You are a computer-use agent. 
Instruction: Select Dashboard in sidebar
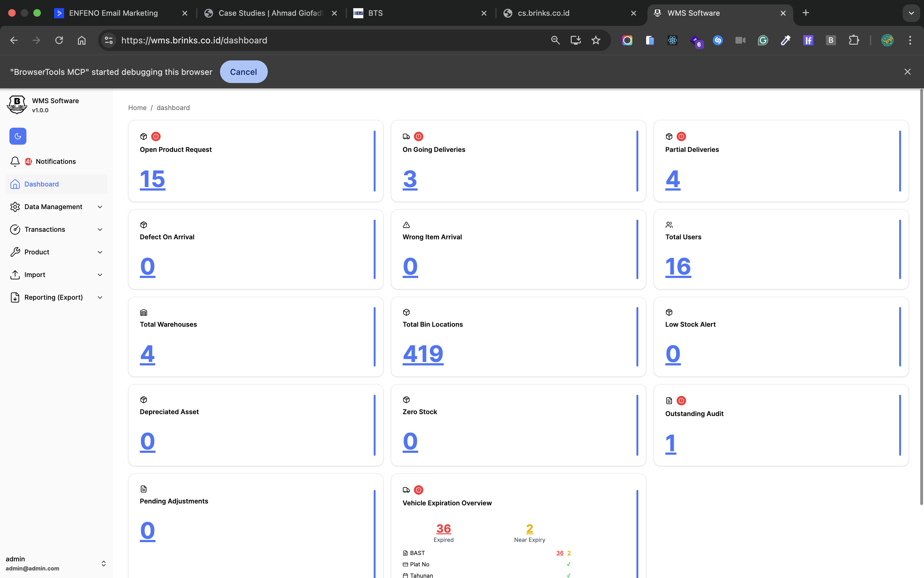(x=41, y=184)
